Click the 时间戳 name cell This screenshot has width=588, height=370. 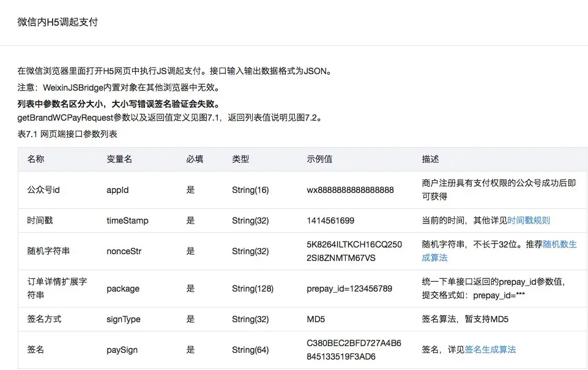40,221
